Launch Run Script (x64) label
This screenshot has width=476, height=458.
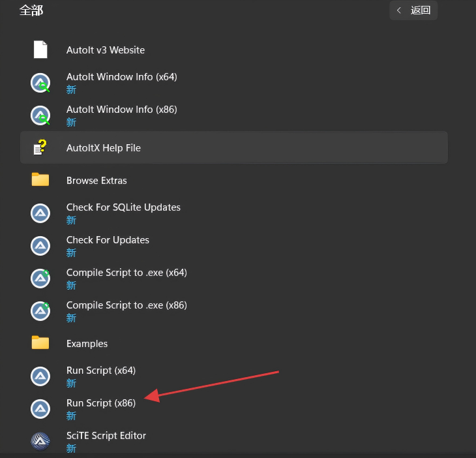pyautogui.click(x=101, y=370)
